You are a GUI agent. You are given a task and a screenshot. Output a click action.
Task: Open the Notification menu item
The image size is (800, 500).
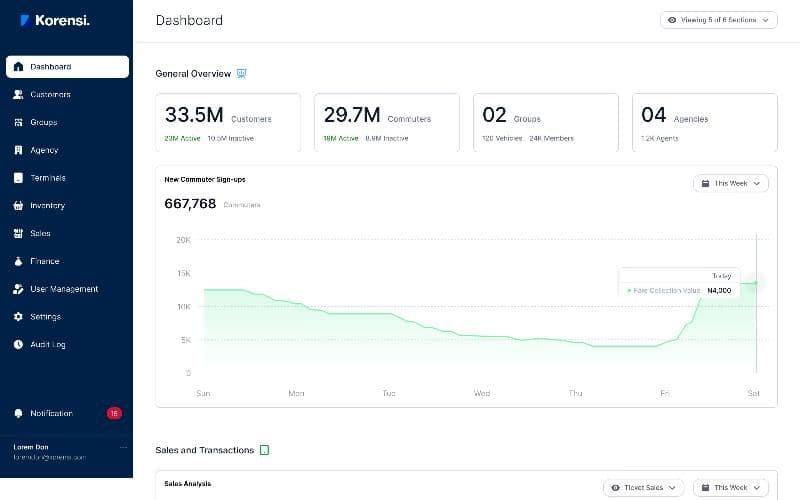click(x=67, y=413)
